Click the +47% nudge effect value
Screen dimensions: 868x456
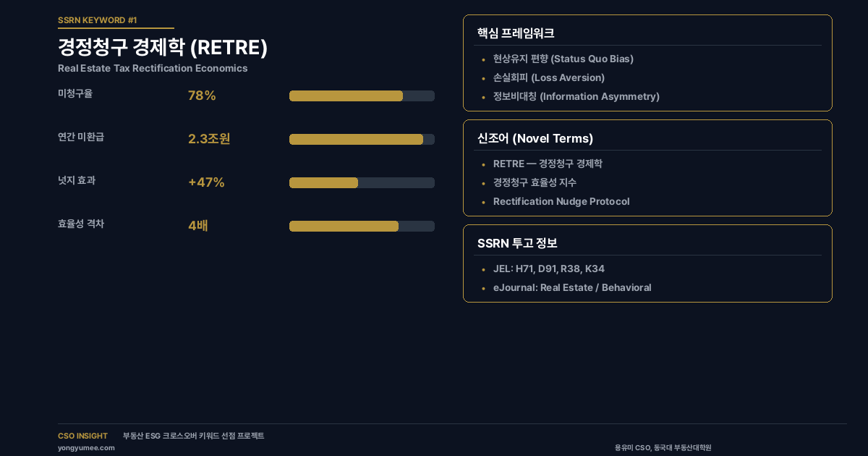point(206,182)
